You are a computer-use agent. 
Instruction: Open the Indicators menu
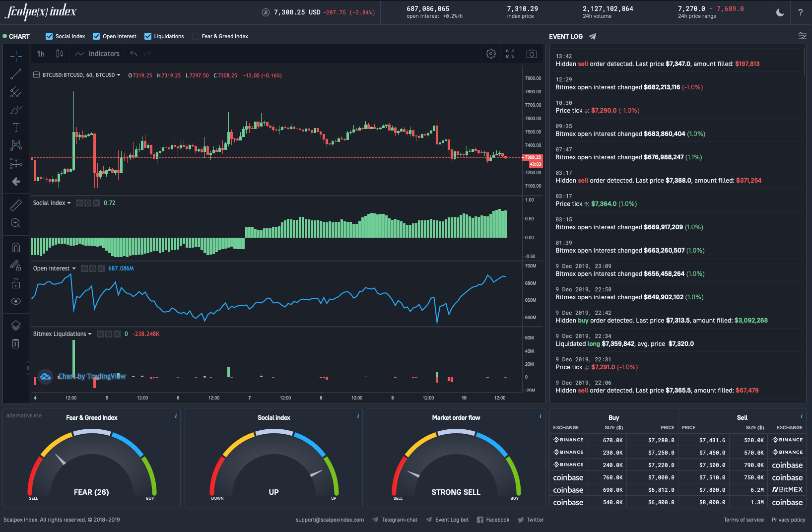point(98,54)
